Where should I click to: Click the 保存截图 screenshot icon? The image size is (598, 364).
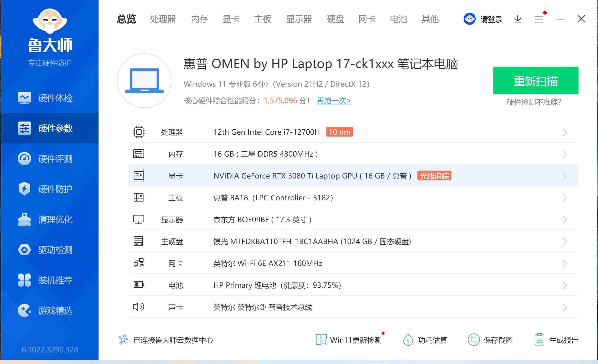point(474,340)
